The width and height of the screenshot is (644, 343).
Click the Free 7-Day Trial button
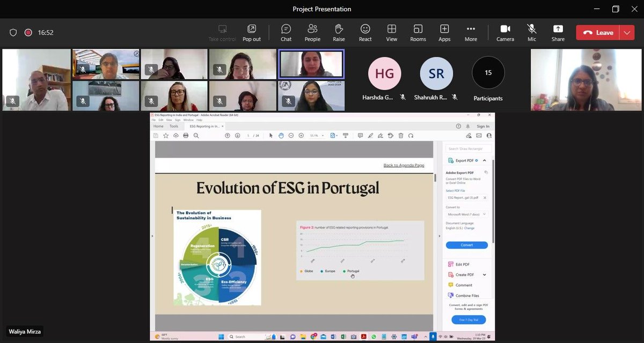point(469,319)
